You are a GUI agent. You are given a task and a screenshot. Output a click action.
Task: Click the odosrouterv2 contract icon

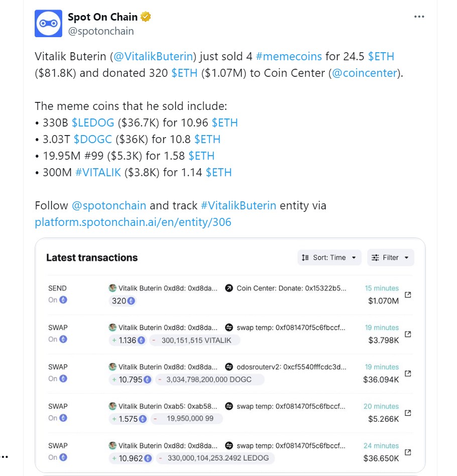[x=229, y=367]
